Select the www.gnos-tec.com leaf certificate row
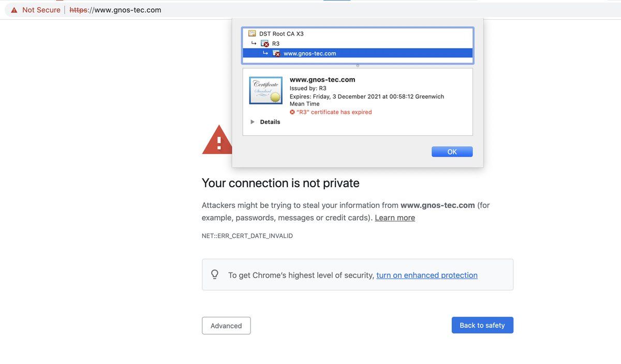Screen dimensions: 621x364 [x=309, y=53]
